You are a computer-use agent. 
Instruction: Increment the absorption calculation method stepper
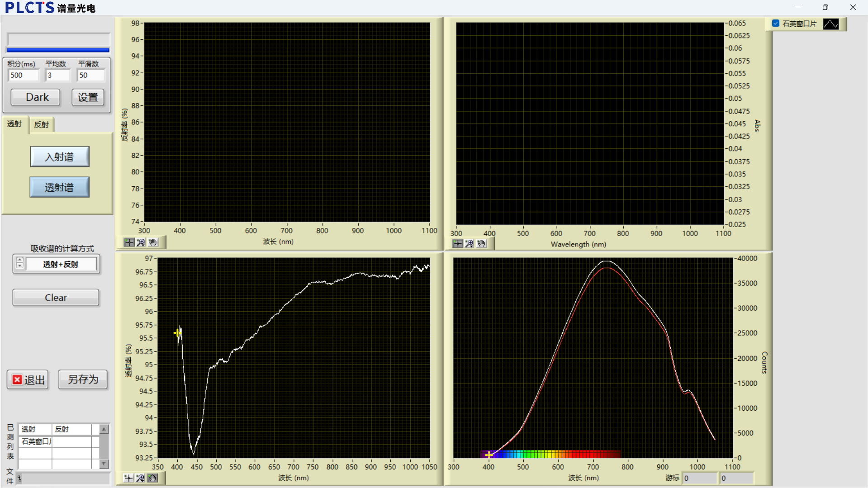pos(19,261)
